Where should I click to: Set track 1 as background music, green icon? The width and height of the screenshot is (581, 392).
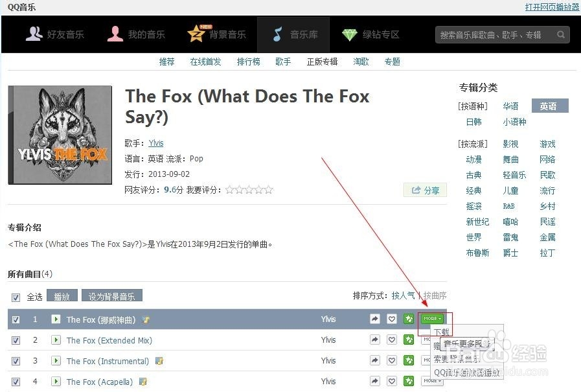[409, 319]
